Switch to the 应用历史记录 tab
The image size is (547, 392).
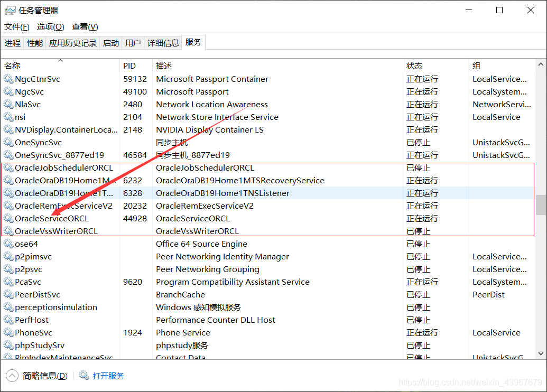coord(73,43)
